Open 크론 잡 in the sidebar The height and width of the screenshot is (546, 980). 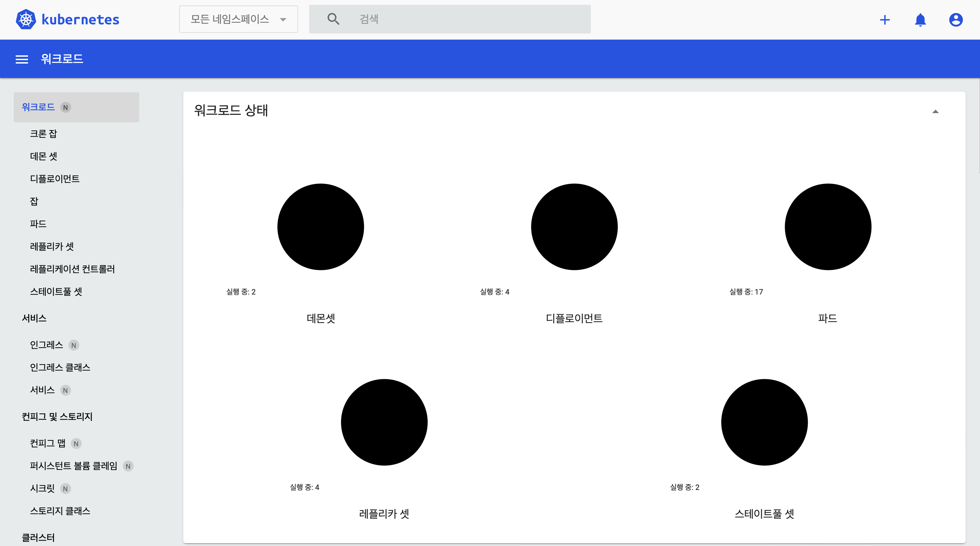(x=43, y=134)
